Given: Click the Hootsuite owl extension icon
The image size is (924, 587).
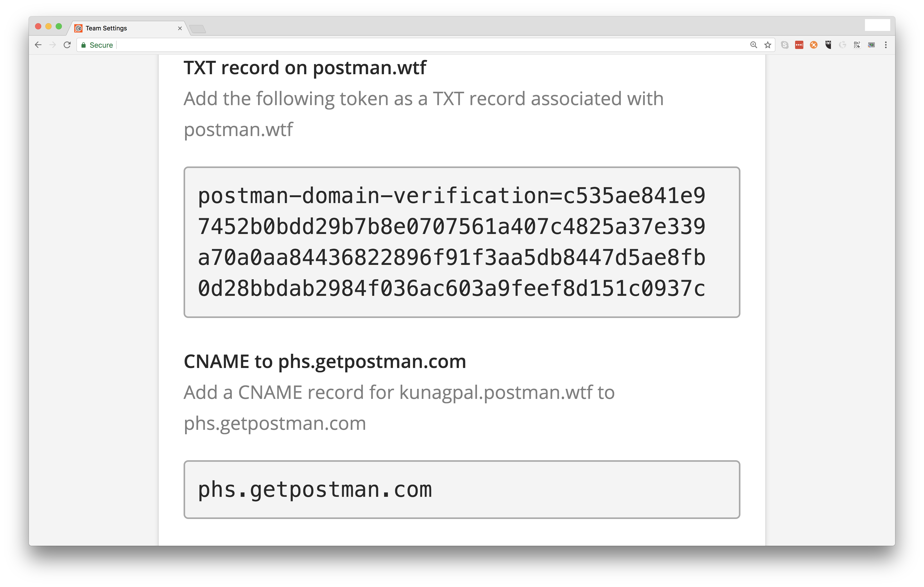Looking at the screenshot, I should click(x=828, y=45).
